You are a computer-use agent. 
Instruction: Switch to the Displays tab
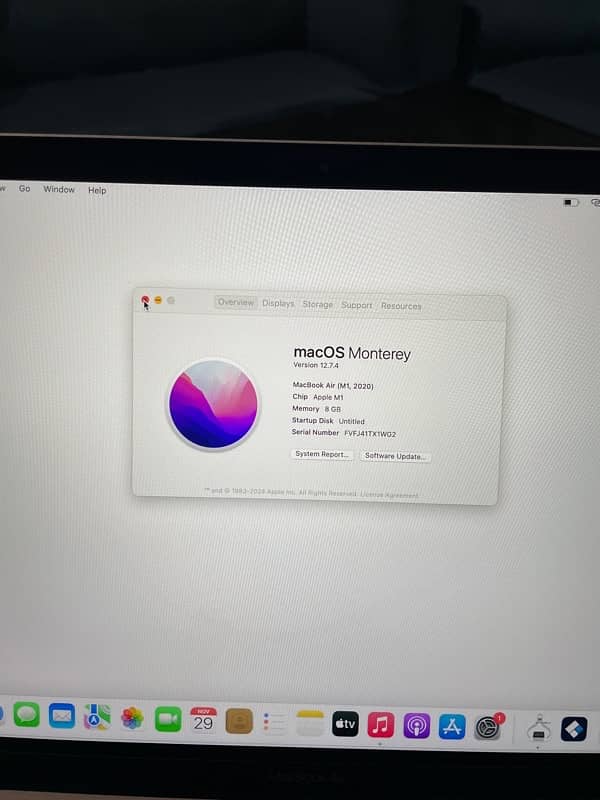click(x=278, y=303)
